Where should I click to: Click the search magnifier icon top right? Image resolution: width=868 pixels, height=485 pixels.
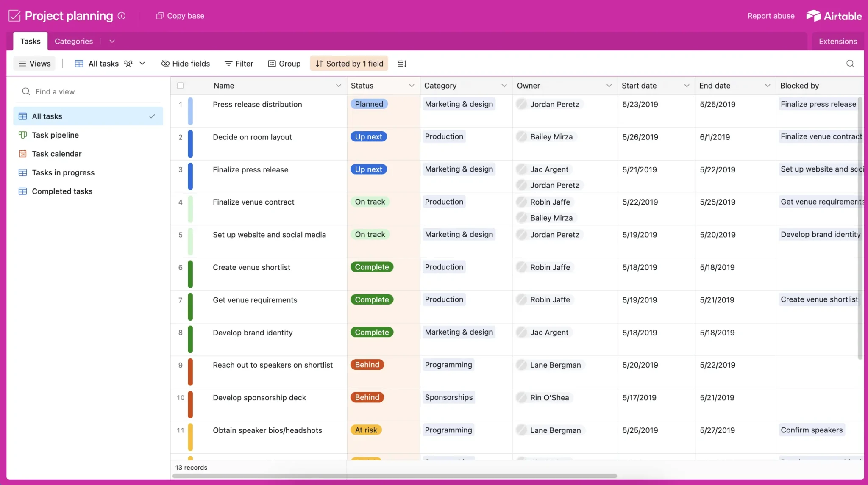[850, 63]
